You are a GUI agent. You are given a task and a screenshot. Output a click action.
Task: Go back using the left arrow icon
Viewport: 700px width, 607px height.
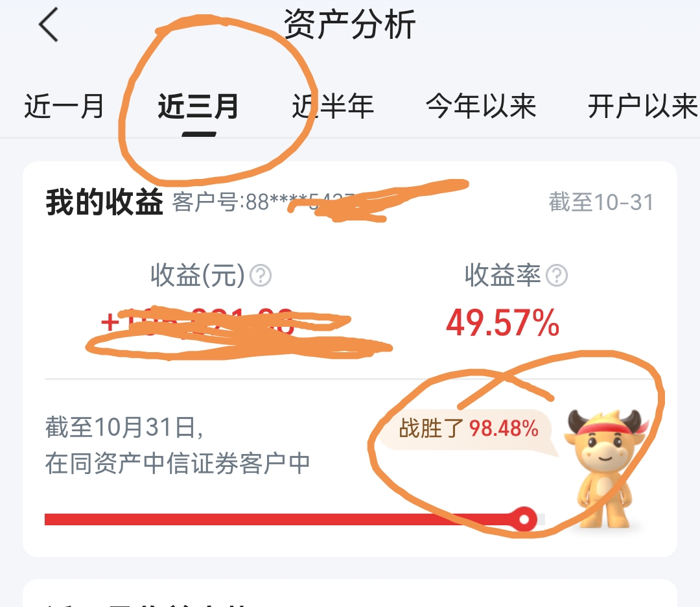pyautogui.click(x=48, y=25)
